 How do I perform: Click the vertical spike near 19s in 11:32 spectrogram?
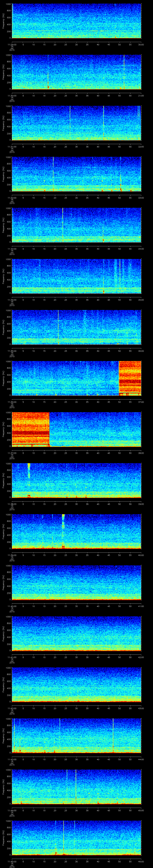coord(53,174)
